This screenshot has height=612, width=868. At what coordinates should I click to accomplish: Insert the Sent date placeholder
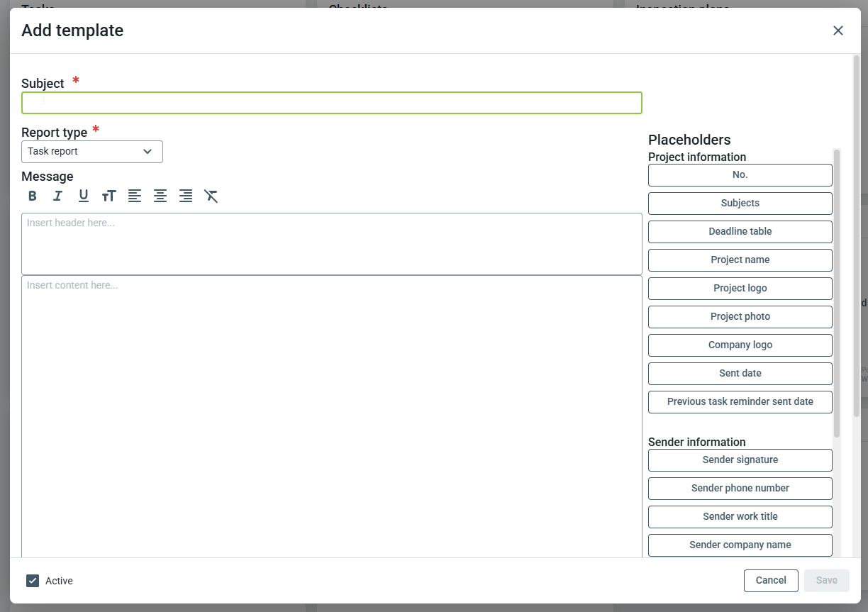tap(740, 374)
